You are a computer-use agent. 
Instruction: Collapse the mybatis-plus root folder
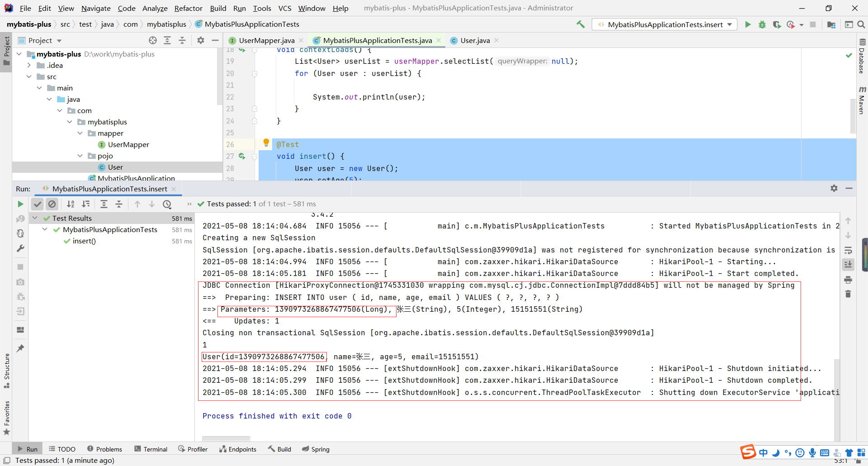coord(19,54)
